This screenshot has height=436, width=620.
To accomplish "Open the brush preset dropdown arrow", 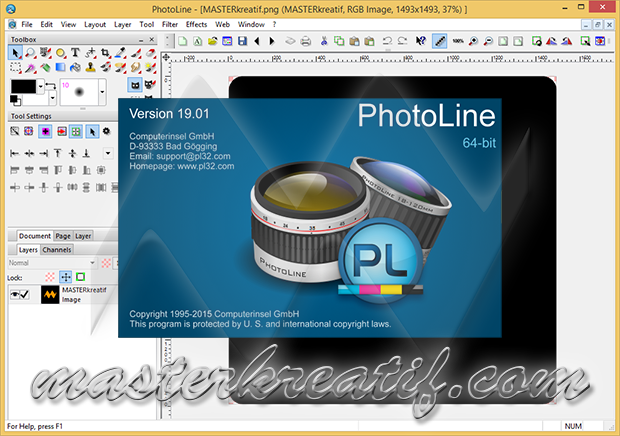I will coord(102,92).
